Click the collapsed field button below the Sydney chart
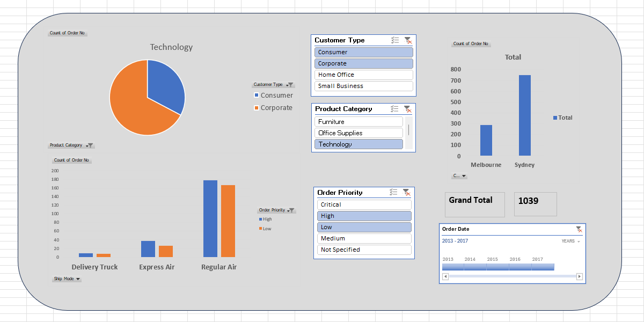Image resolution: width=644 pixels, height=322 pixels. click(459, 175)
